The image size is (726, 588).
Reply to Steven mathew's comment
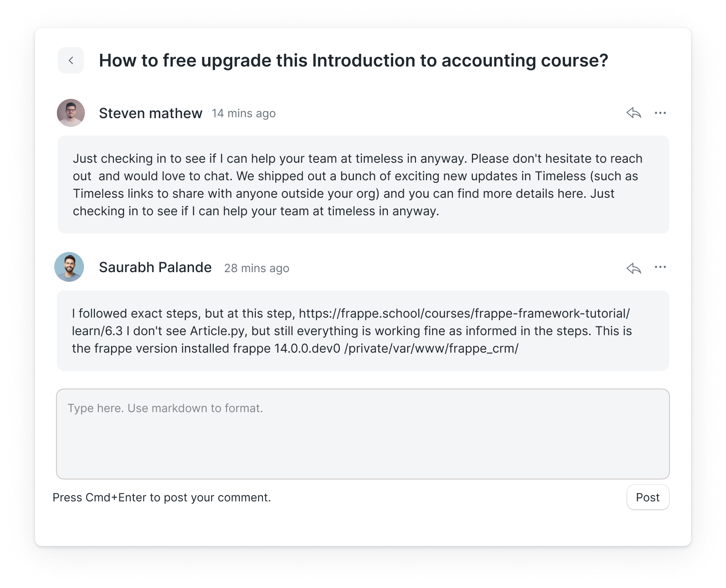pyautogui.click(x=634, y=113)
